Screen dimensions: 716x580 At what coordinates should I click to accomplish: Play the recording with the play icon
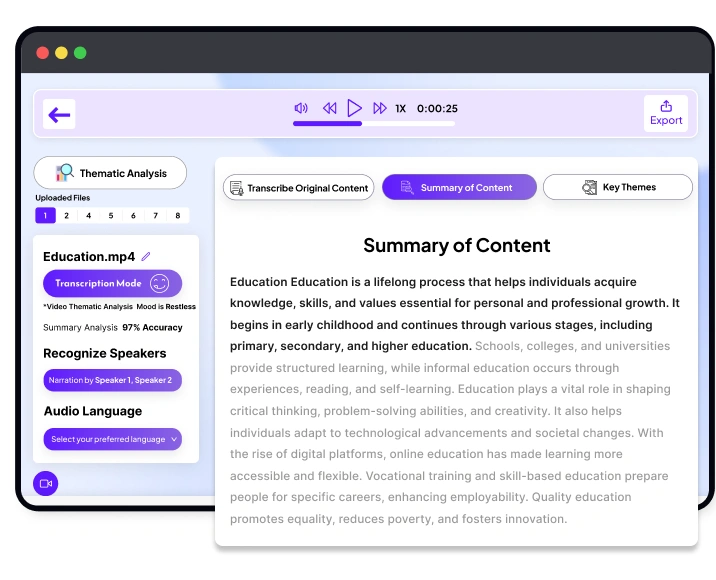click(354, 108)
